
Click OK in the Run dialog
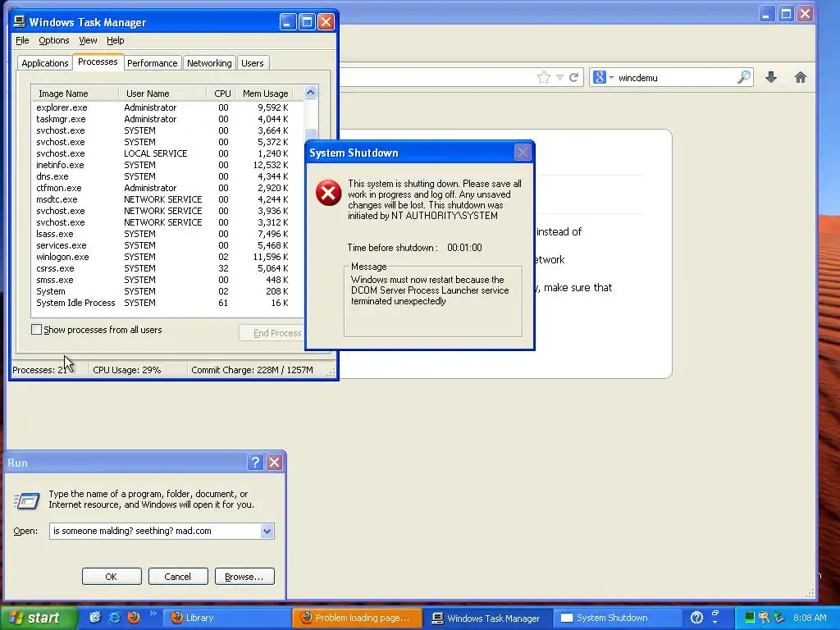(x=112, y=577)
